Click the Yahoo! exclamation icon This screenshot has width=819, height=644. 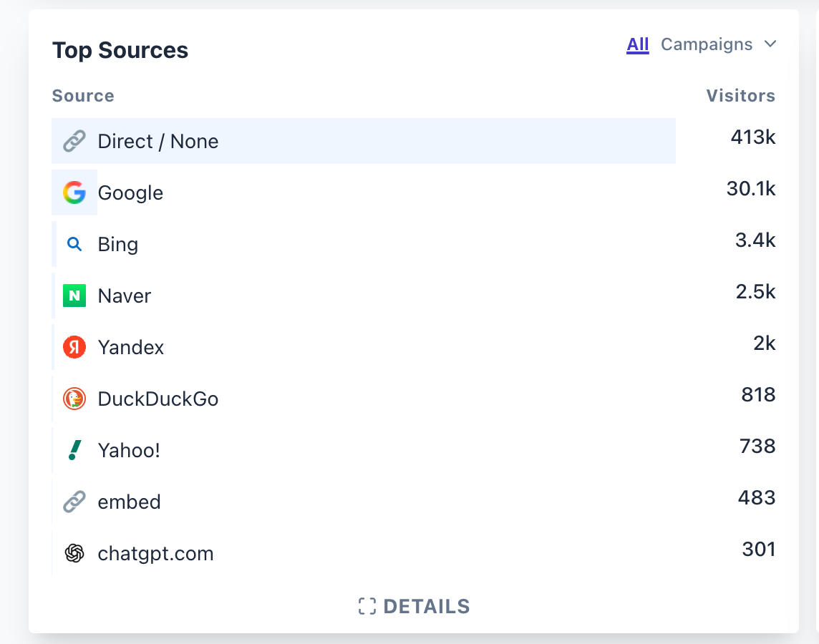coord(74,450)
